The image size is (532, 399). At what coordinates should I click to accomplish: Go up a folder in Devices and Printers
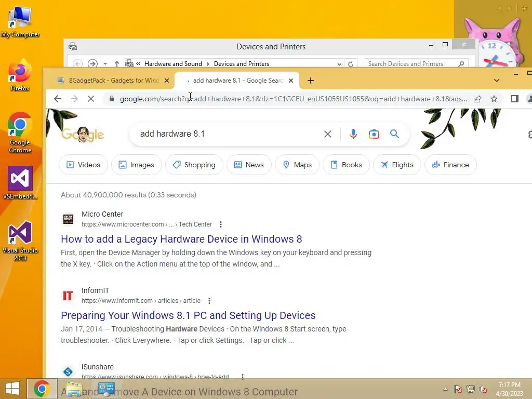[117, 64]
